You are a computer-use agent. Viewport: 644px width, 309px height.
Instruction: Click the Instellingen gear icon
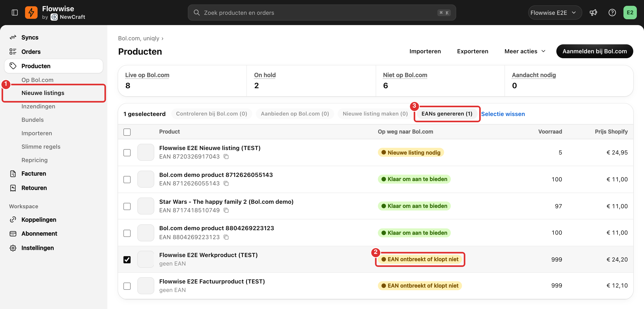point(13,248)
